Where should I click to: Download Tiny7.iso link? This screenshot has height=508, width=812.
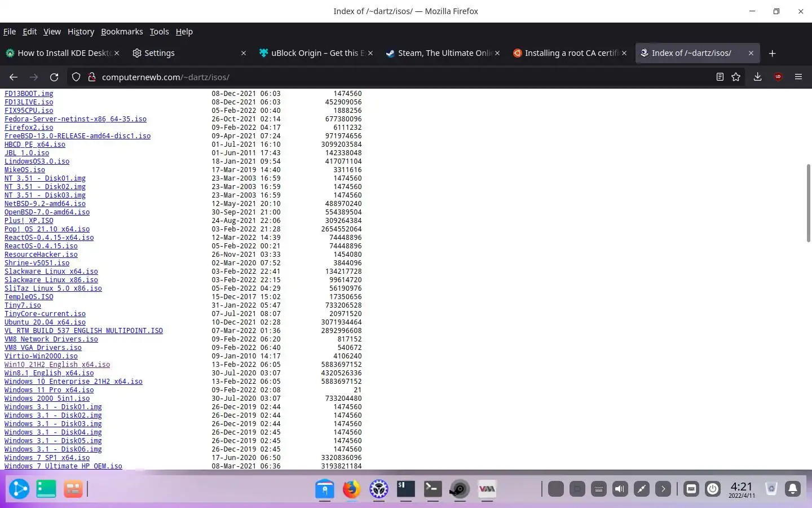pyautogui.click(x=23, y=305)
